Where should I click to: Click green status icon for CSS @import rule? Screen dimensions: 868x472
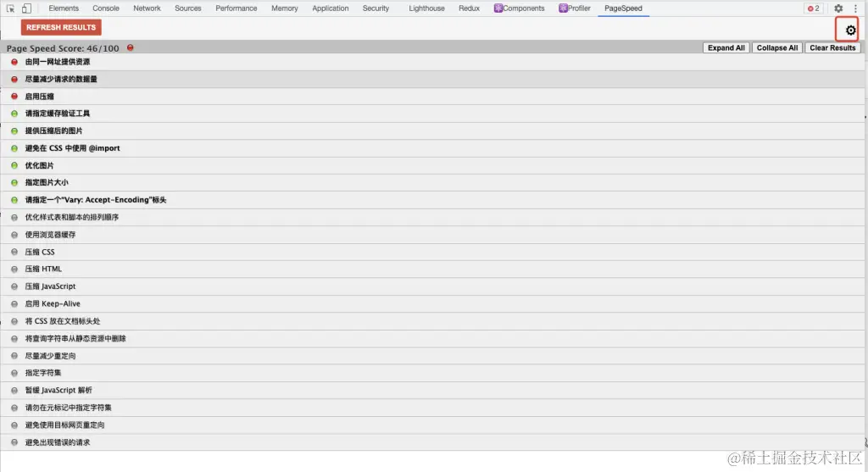[x=14, y=148]
